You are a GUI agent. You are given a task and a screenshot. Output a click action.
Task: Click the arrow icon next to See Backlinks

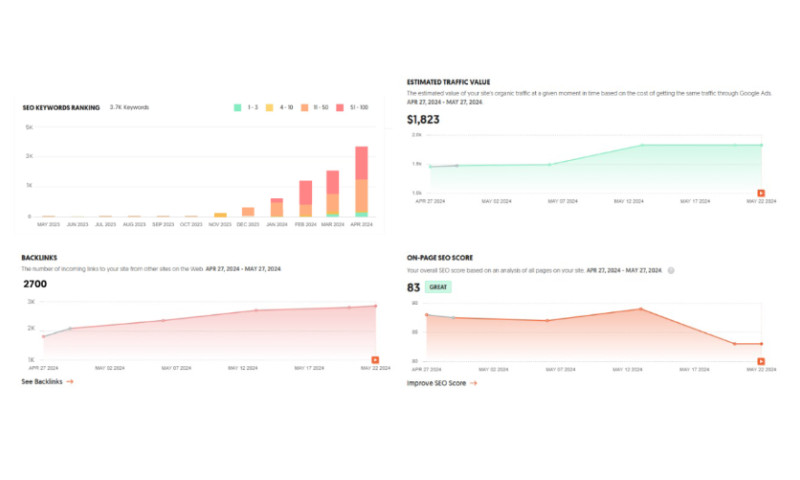point(70,381)
